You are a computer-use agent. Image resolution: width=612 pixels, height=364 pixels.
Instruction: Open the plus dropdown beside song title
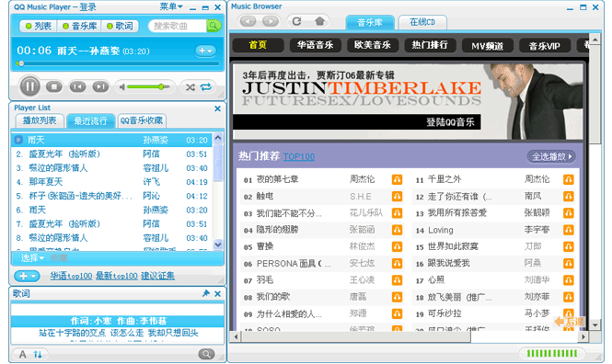tap(205, 51)
